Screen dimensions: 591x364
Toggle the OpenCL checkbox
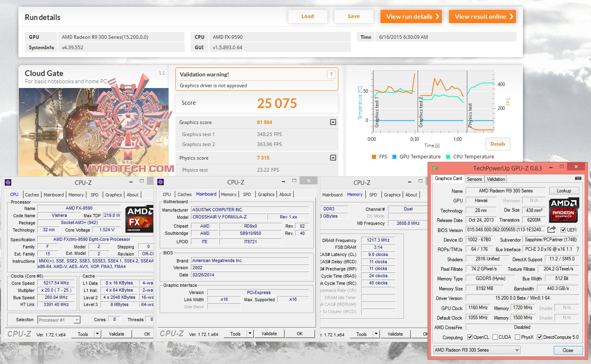tap(470, 337)
